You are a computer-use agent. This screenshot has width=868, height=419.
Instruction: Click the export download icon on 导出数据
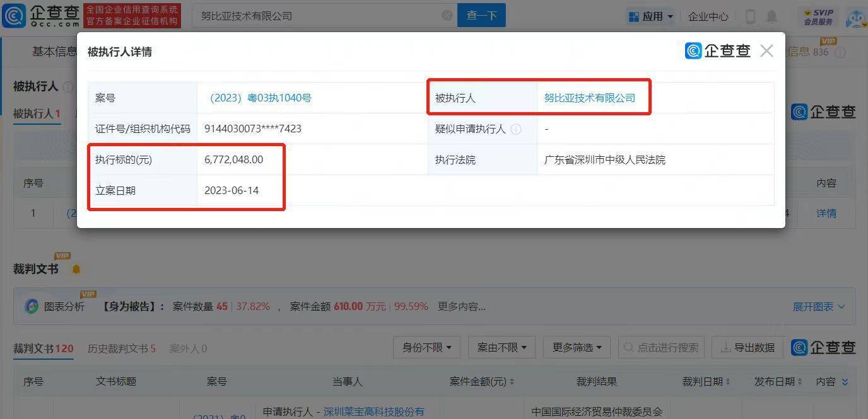[725, 348]
